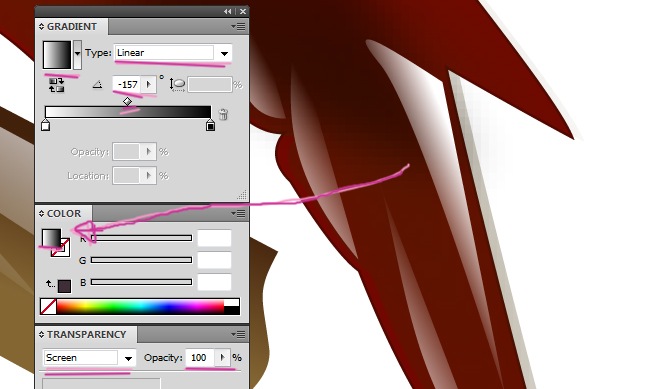
Task: Click the R value input field
Action: click(x=214, y=238)
